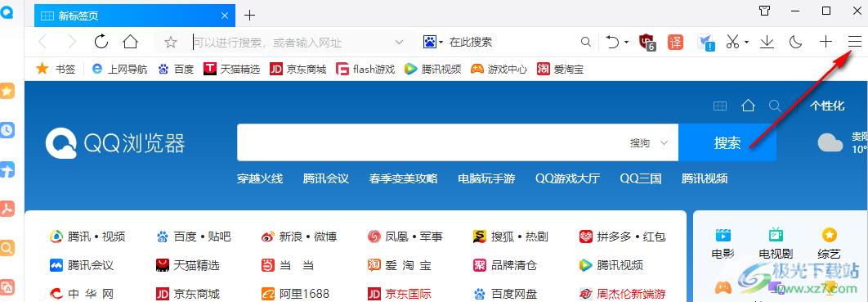Open the flash游戏 bookmark

[365, 70]
